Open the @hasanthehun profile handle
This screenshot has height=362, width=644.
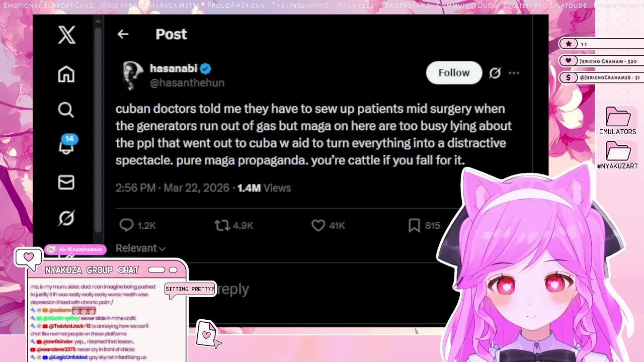pyautogui.click(x=187, y=83)
